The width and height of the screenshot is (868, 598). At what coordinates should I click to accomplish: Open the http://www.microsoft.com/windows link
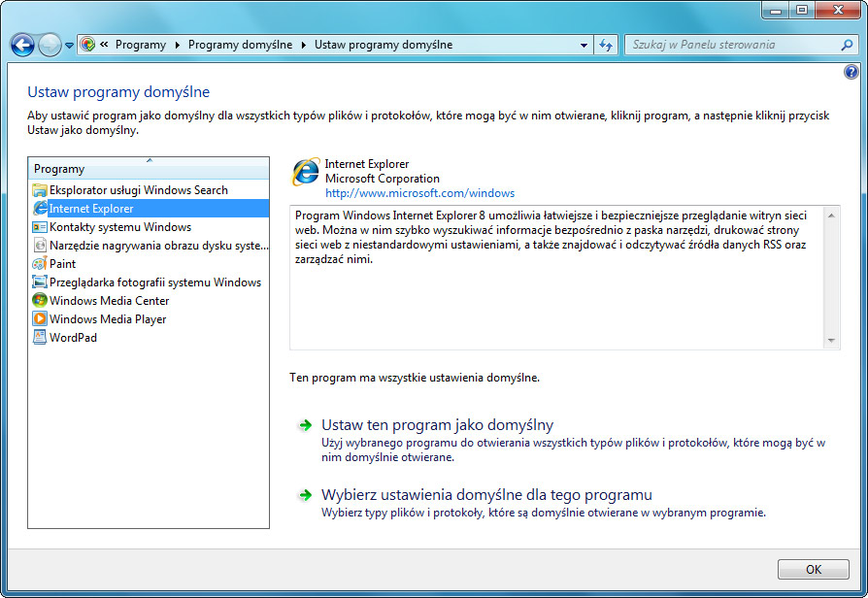pos(419,193)
